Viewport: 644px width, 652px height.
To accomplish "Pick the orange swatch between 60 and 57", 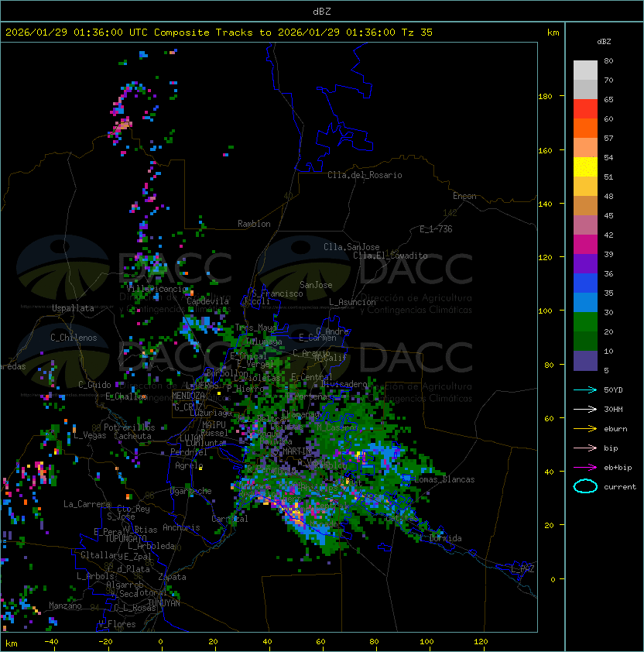I will [x=585, y=129].
